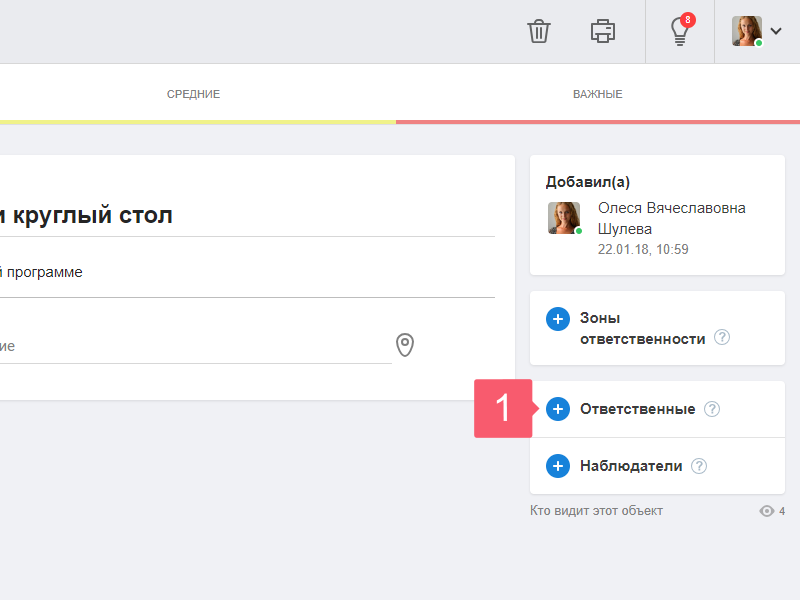
Task: Click the help icon beside Зоны ответственности
Action: pos(721,337)
